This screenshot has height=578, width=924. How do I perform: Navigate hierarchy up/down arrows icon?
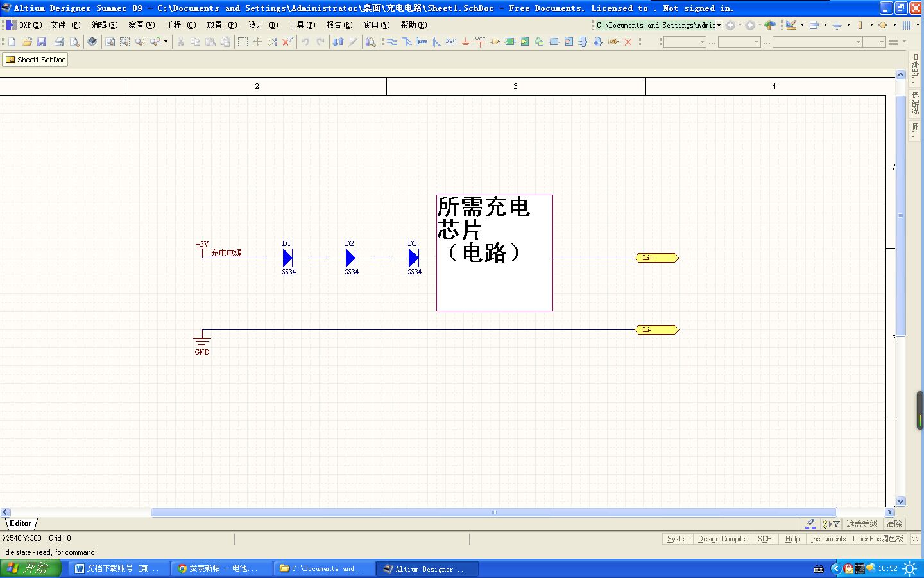point(338,42)
